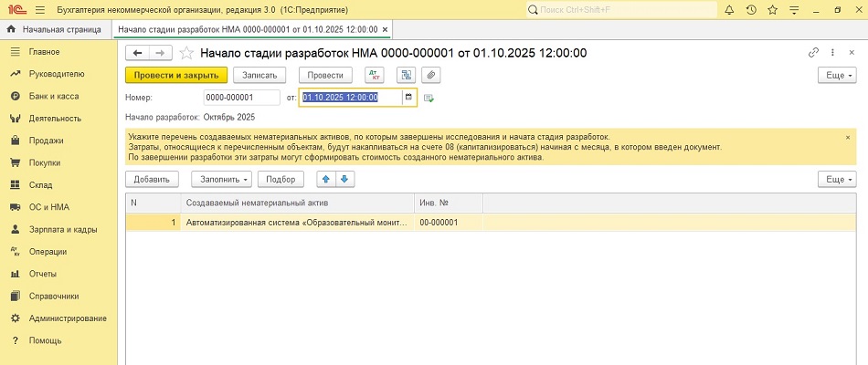
Task: Open the calendar picker in the date field
Action: click(x=408, y=97)
